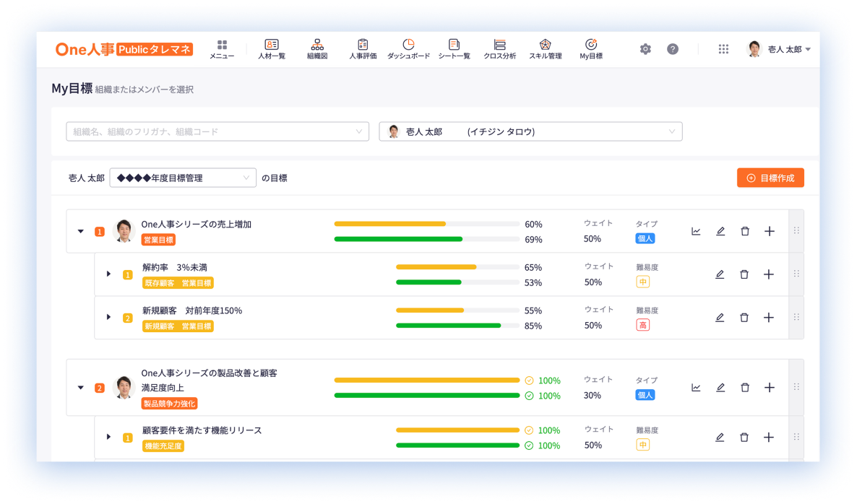Click drag handle of 売上増加 goal row
857x504 pixels.
tap(796, 231)
